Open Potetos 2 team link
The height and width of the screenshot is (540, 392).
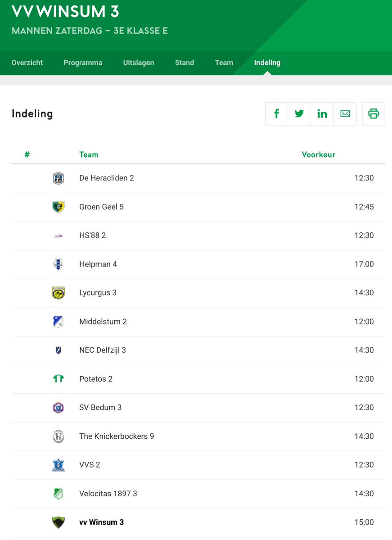[x=96, y=379]
